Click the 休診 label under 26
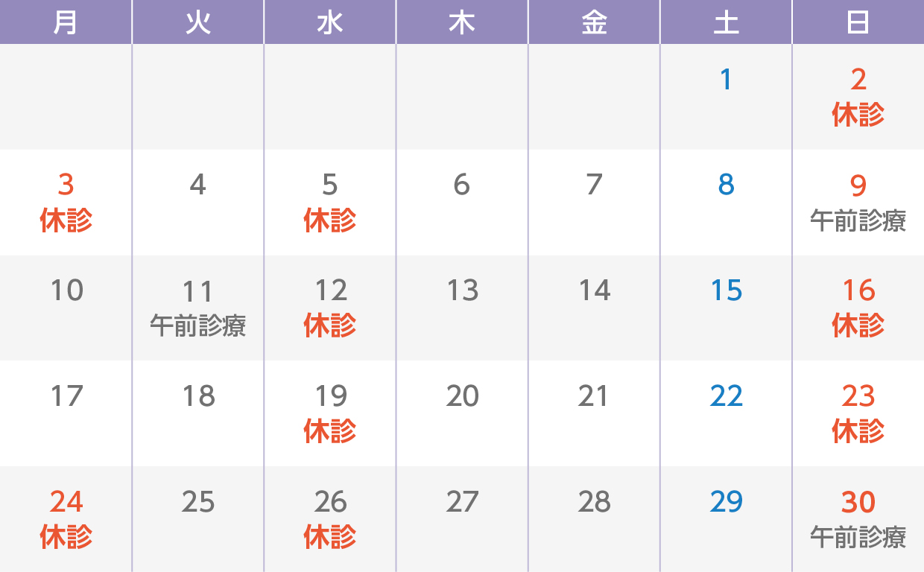Image resolution: width=924 pixels, height=572 pixels. tap(330, 536)
